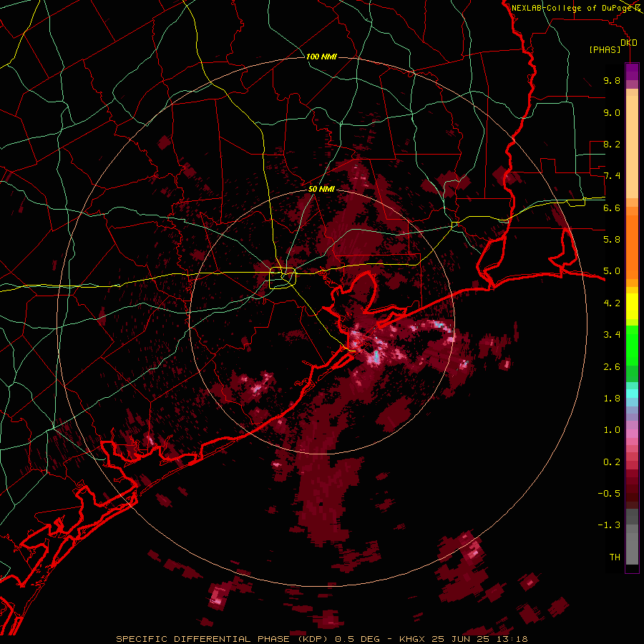This screenshot has height=644, width=644.
Task: Click the [PHAS] label above color scale
Action: tap(605, 49)
